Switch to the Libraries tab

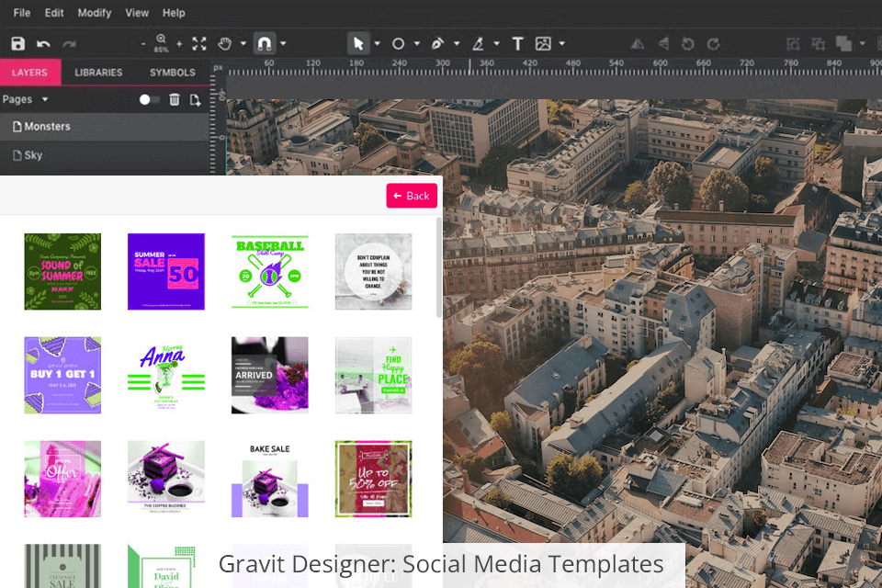[98, 73]
